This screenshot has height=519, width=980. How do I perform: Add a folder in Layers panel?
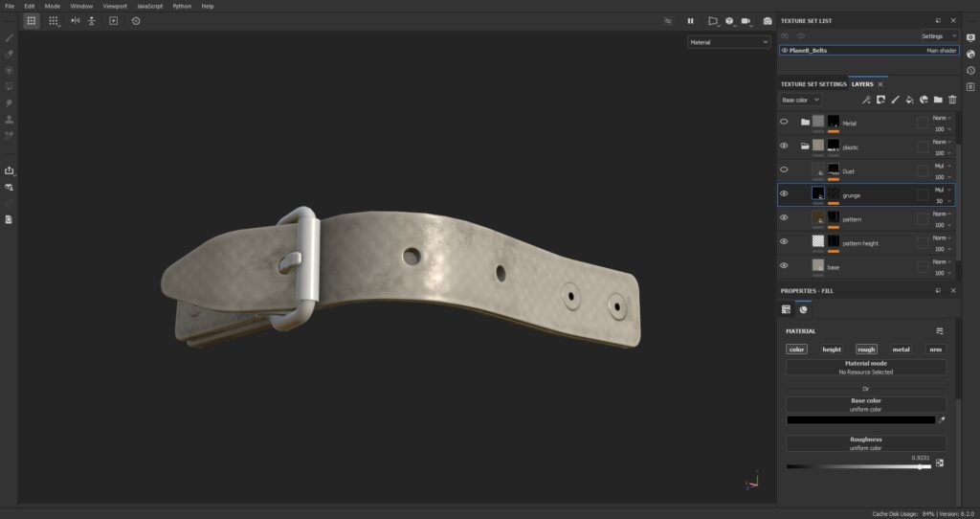[938, 100]
